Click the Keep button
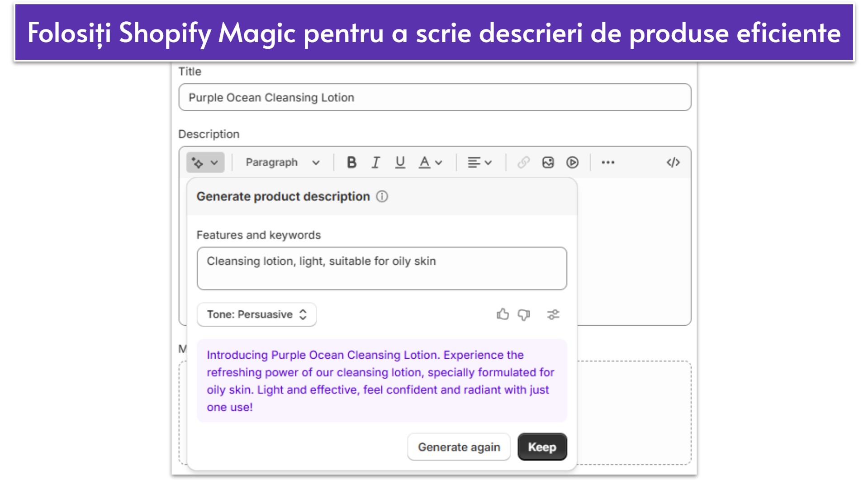868x480 pixels. [542, 447]
